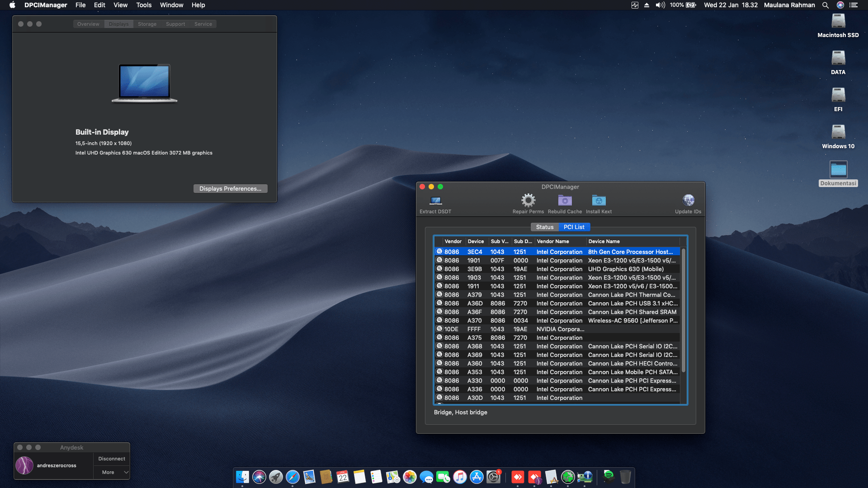This screenshot has height=488, width=868.
Task: Expand the More dropdown in Anydesk
Action: point(112,472)
